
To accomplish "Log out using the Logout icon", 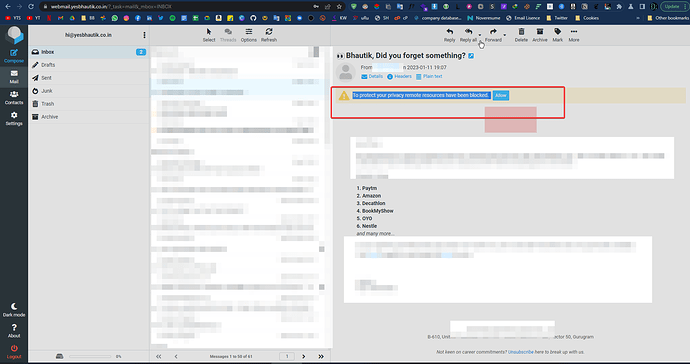I will coord(14,352).
